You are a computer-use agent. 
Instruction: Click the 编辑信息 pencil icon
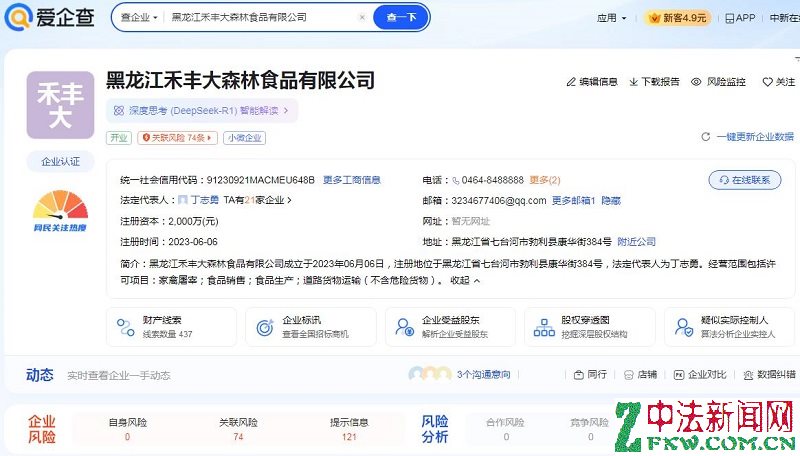571,82
